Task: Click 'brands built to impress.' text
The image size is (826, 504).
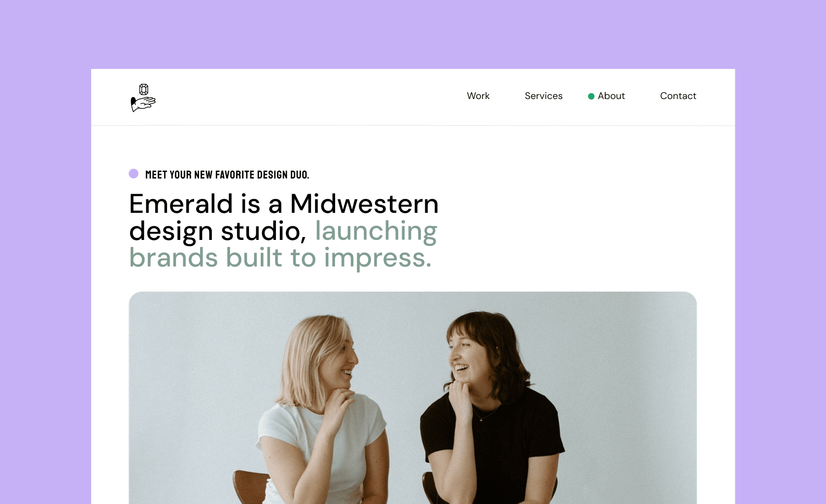Action: click(x=280, y=258)
